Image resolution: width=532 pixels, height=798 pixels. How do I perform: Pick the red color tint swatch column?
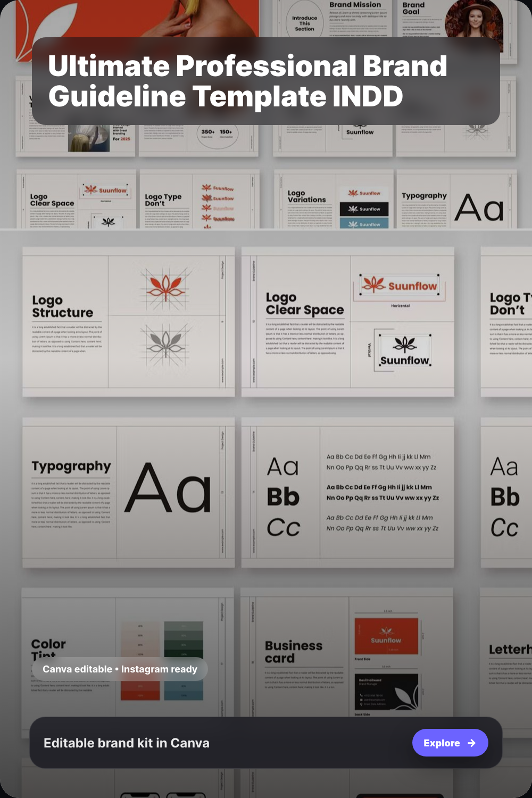[x=140, y=660]
